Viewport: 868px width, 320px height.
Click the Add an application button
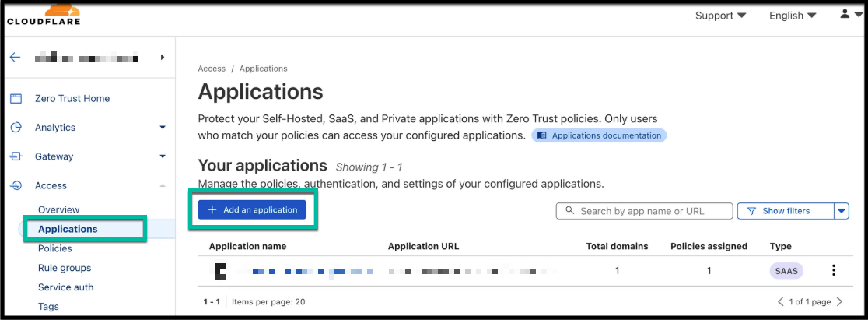[x=252, y=209]
